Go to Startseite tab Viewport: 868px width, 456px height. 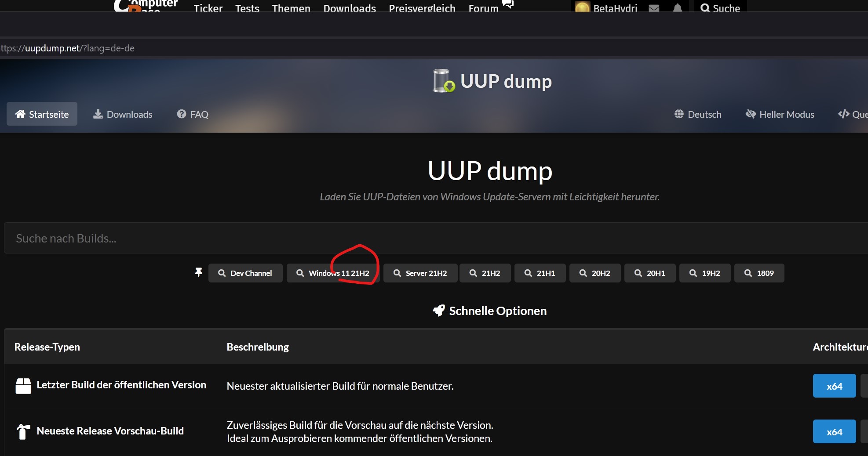coord(42,114)
